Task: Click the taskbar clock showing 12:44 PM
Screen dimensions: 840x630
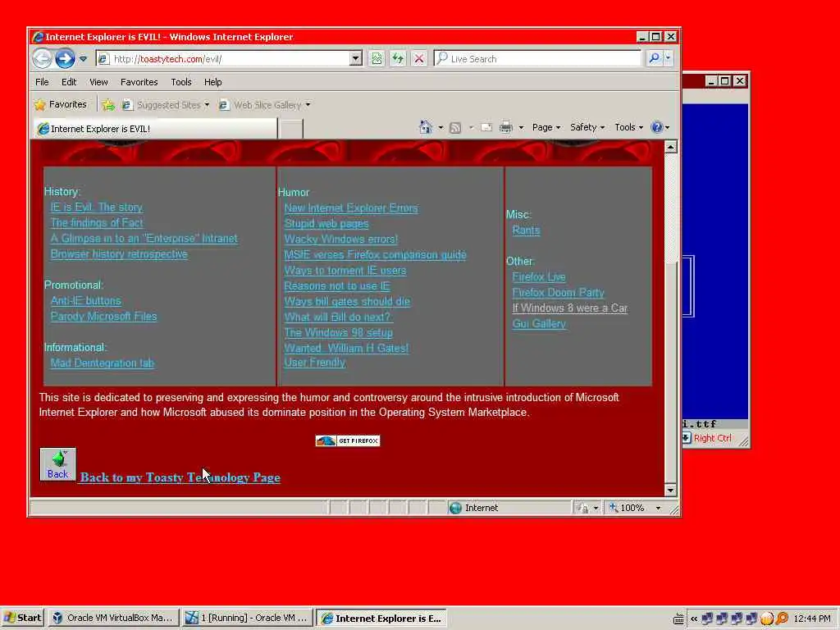Action: pos(812,619)
